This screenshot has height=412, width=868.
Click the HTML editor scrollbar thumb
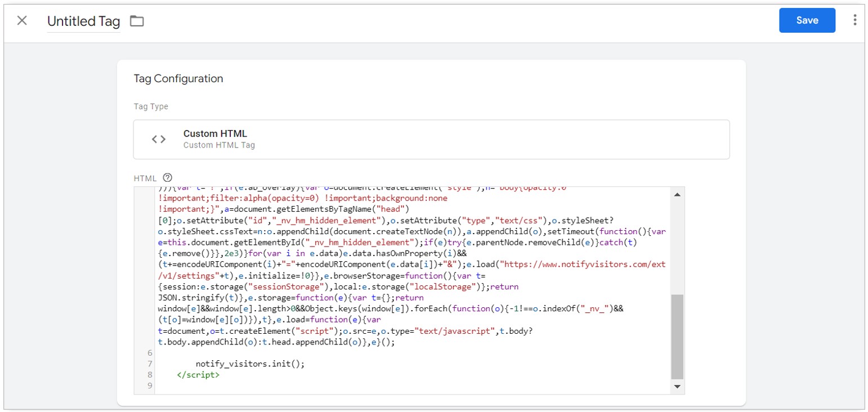[677, 336]
